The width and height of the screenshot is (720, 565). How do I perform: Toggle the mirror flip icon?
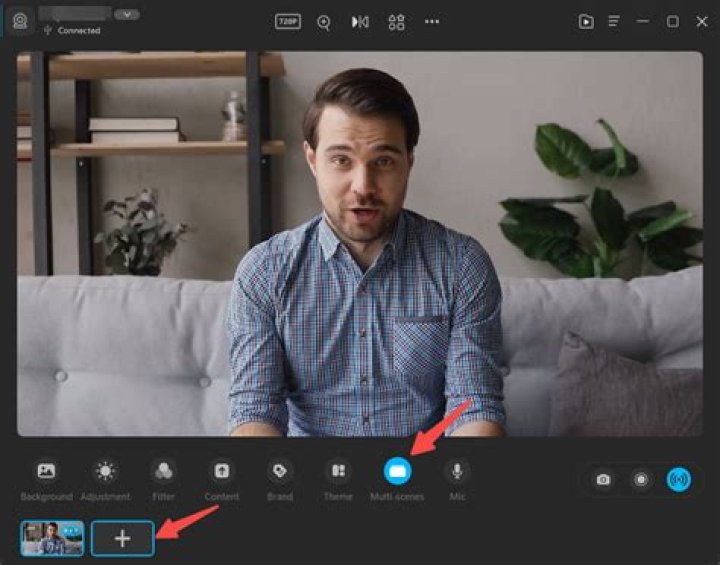point(360,22)
